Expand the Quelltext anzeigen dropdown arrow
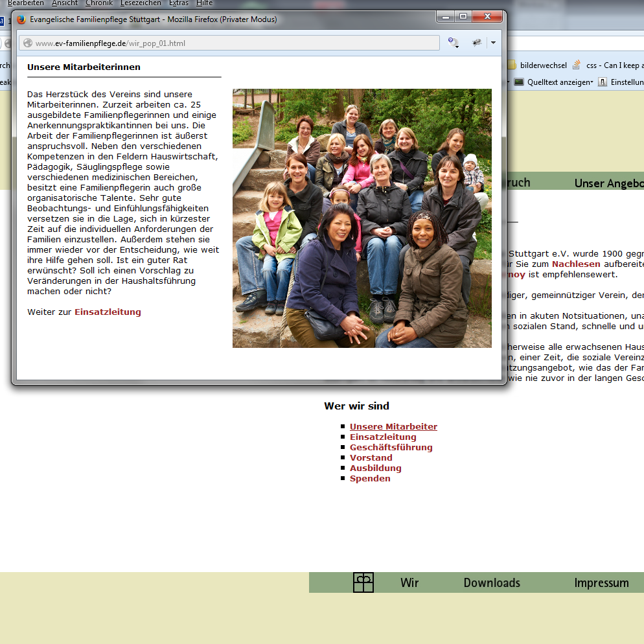The image size is (644, 644). click(x=592, y=82)
